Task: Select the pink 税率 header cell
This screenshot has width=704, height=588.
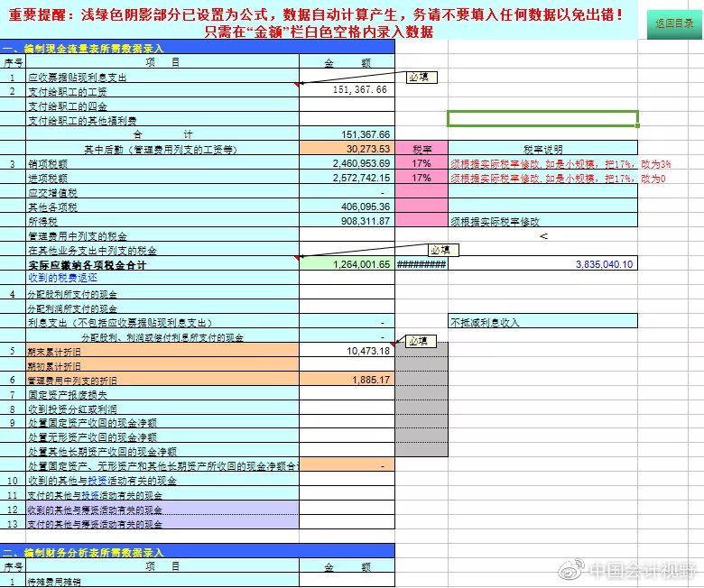Action: click(421, 148)
